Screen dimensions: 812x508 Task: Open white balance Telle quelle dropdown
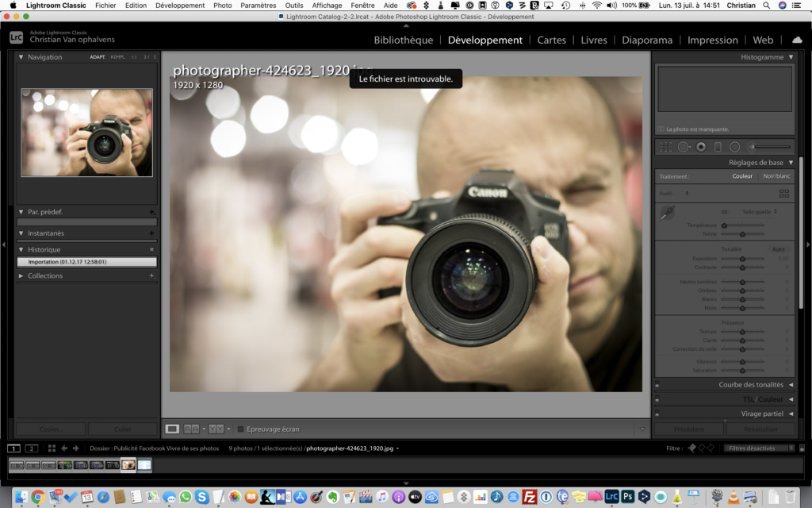(x=759, y=212)
